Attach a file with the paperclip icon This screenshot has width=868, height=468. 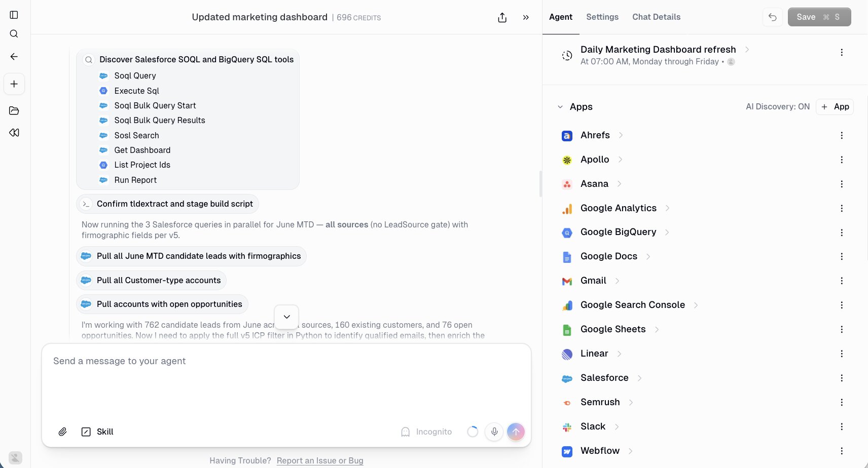pos(62,432)
